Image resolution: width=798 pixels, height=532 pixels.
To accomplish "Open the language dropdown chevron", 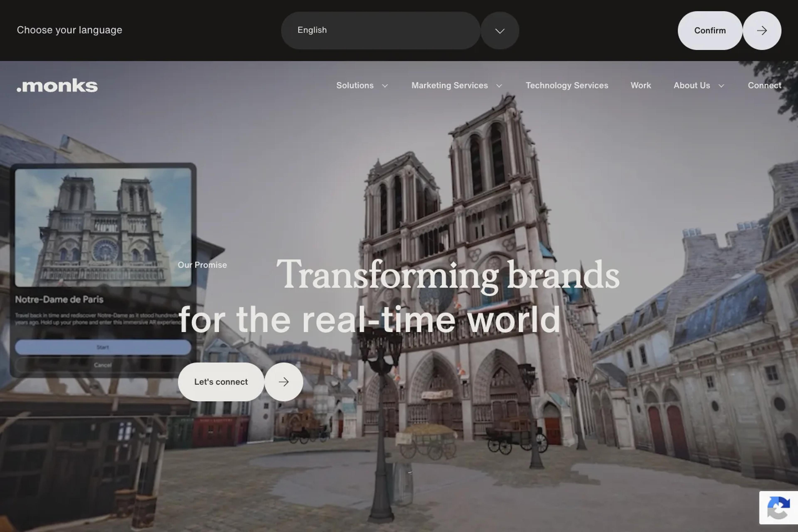I will point(500,31).
